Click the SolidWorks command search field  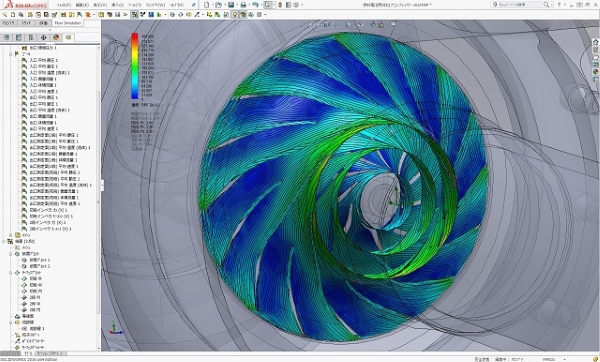[x=519, y=5]
